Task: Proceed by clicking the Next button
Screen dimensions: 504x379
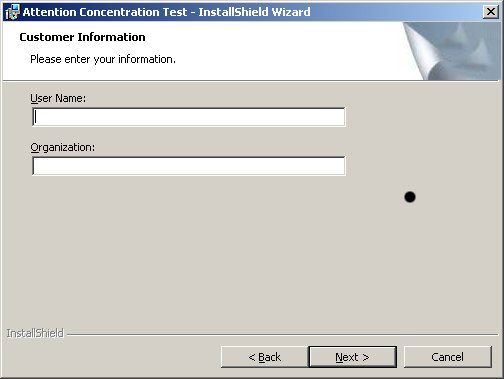Action: click(x=353, y=357)
